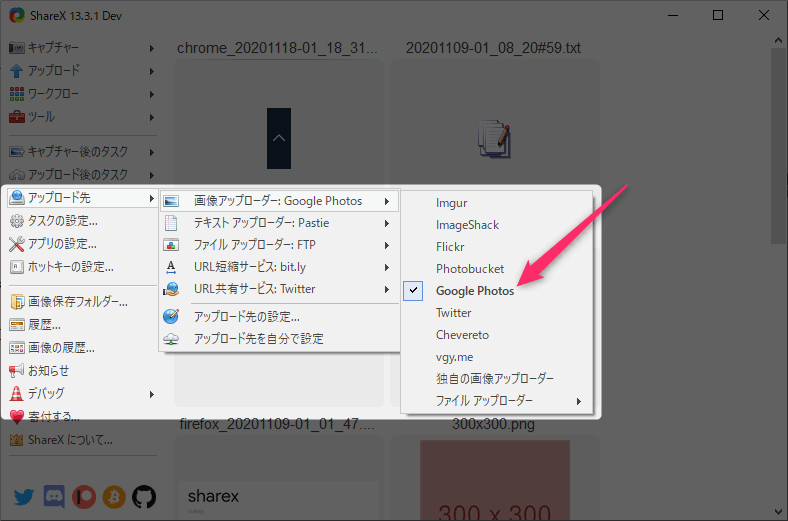Open ShareX について... label
Image resolution: width=788 pixels, height=521 pixels.
pyautogui.click(x=70, y=440)
